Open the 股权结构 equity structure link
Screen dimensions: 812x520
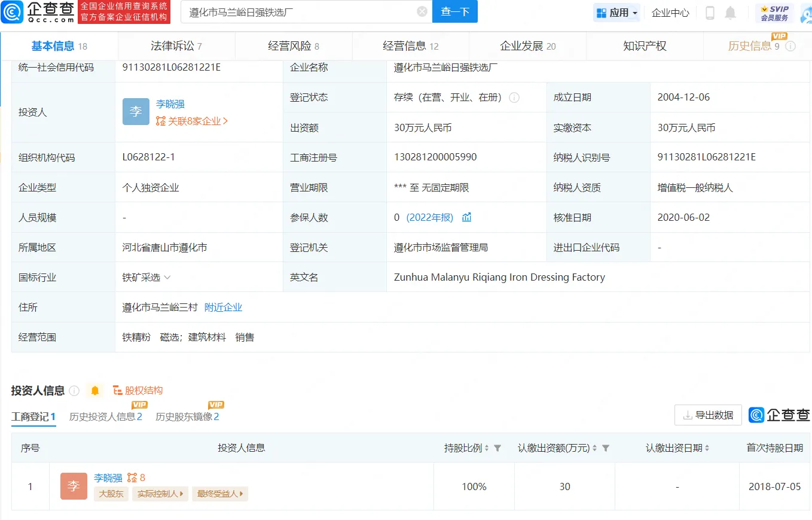(x=138, y=391)
